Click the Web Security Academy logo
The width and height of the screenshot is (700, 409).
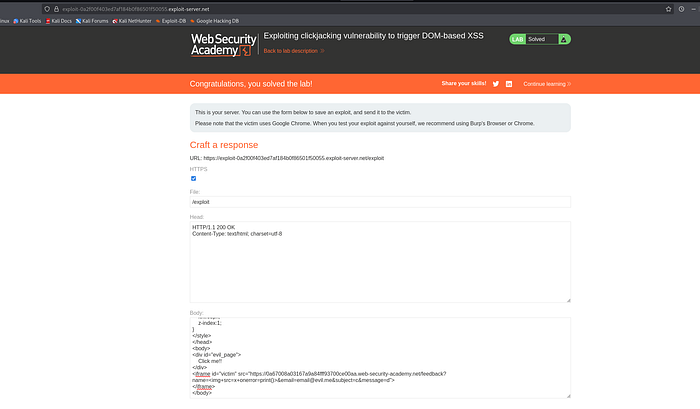[x=224, y=45]
